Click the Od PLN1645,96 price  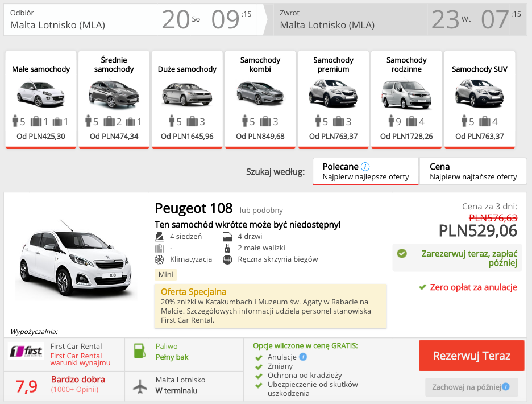point(187,136)
